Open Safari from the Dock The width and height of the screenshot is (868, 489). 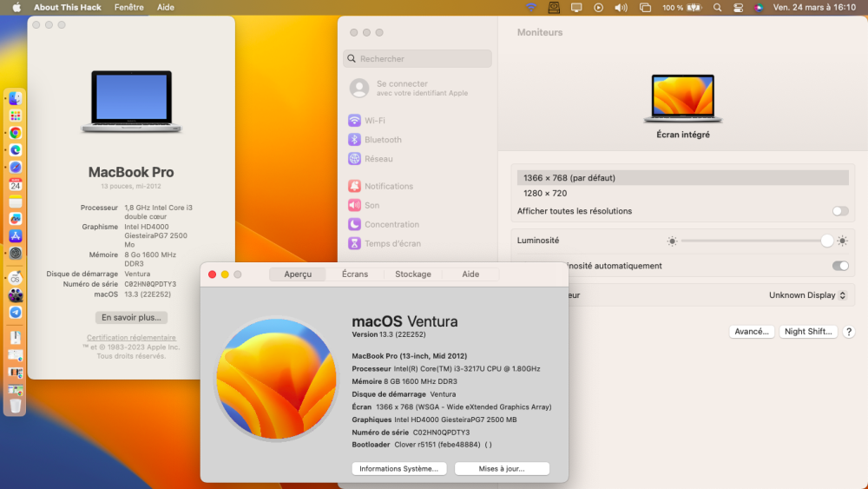pyautogui.click(x=16, y=168)
